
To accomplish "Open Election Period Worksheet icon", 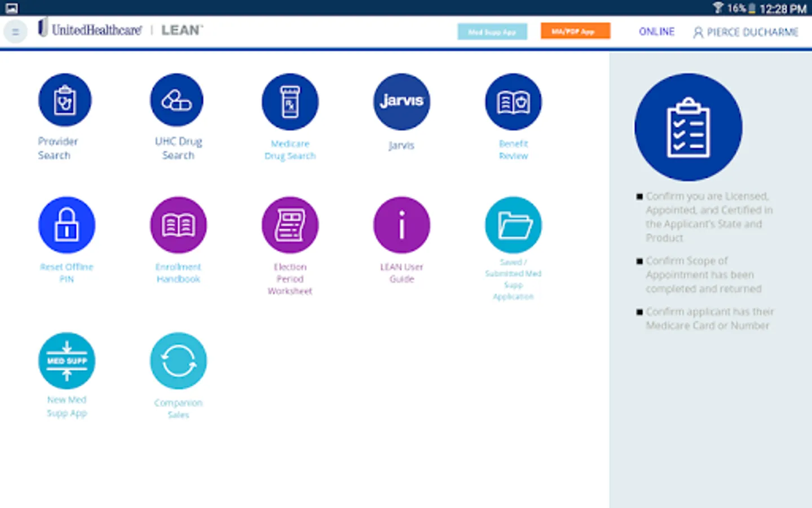I will coord(290,225).
